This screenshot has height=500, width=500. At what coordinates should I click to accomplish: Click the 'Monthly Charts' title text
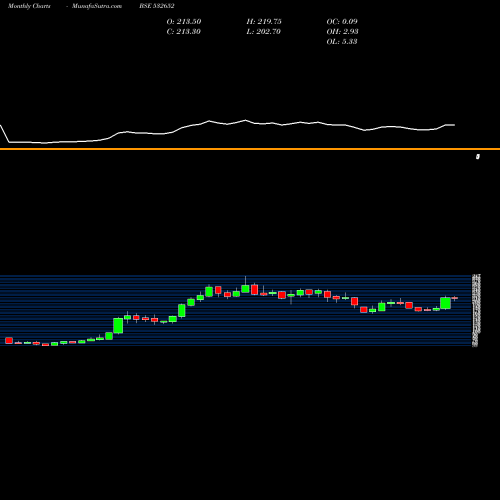click(29, 6)
